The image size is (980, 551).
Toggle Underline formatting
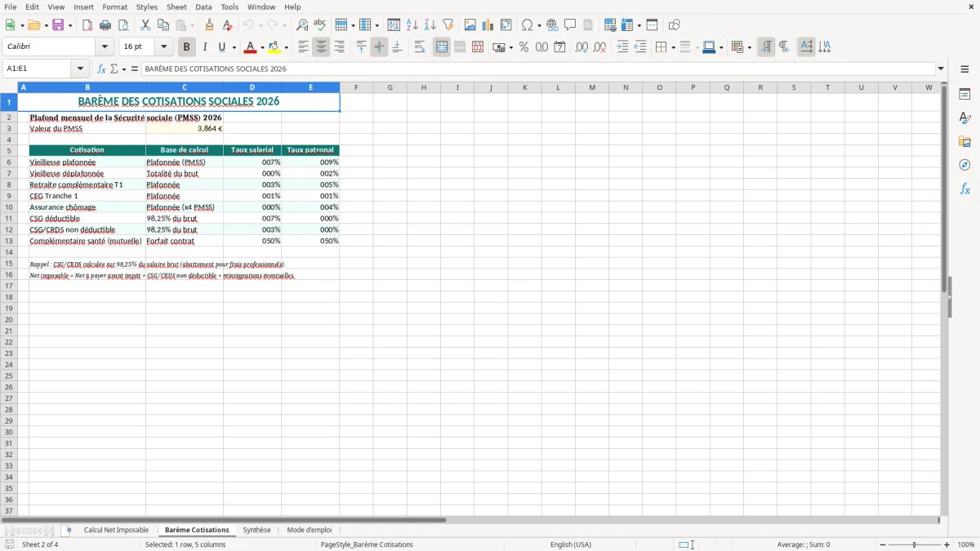point(221,47)
